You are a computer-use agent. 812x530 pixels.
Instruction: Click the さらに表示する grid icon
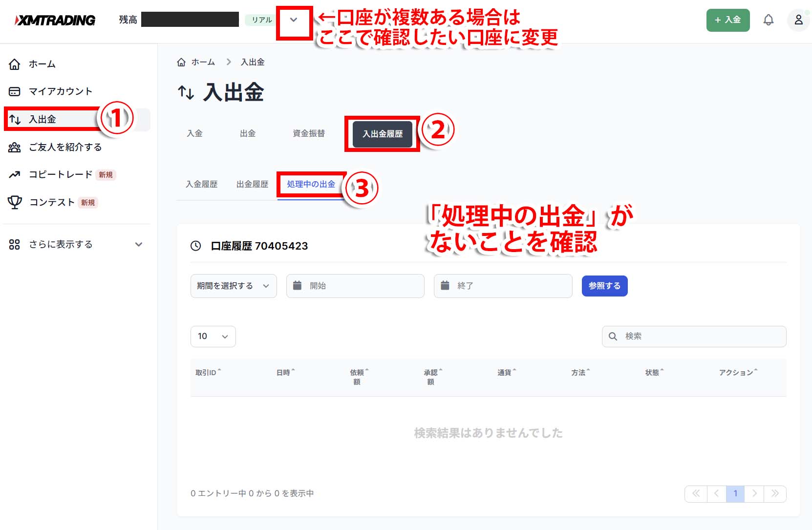tap(15, 244)
